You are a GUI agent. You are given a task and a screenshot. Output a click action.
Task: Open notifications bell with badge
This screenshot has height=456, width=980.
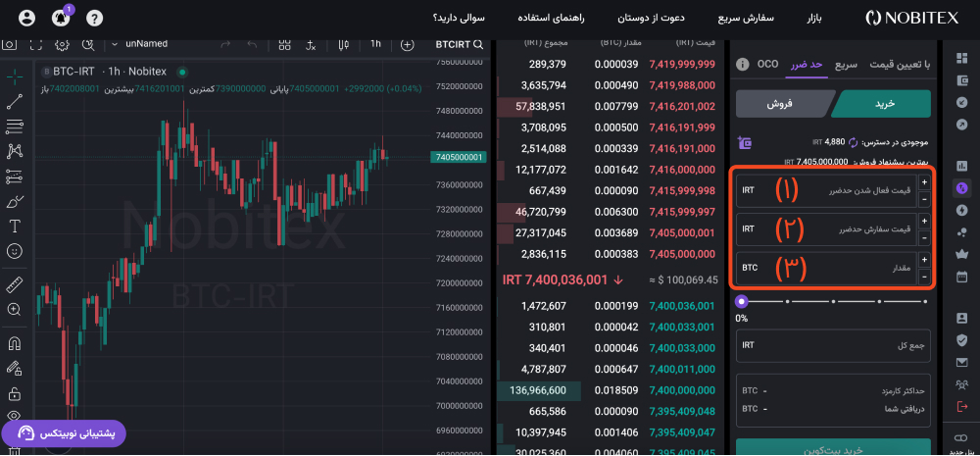pyautogui.click(x=61, y=18)
